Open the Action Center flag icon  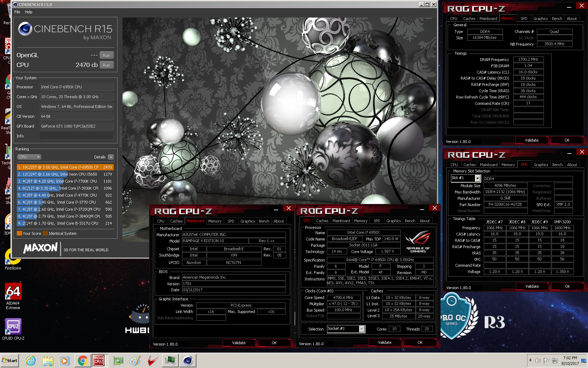[547, 360]
